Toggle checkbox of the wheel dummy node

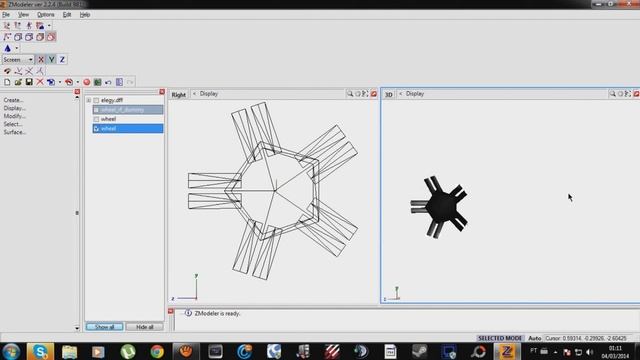click(96, 110)
